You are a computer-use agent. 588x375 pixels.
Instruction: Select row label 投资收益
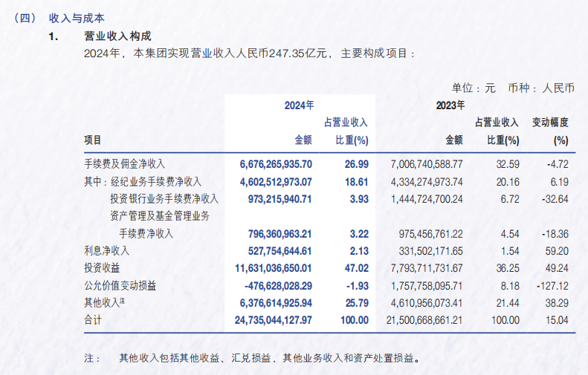(x=102, y=268)
